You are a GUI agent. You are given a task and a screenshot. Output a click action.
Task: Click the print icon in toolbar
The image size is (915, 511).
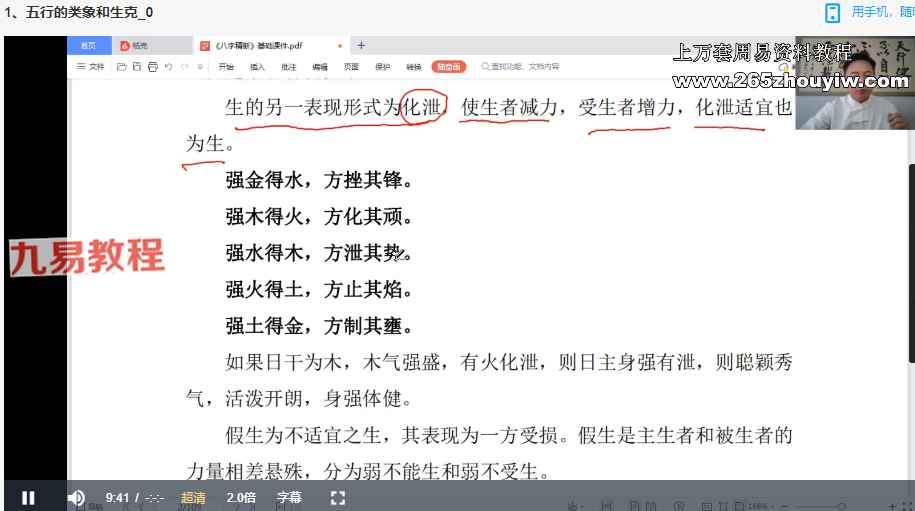point(153,67)
